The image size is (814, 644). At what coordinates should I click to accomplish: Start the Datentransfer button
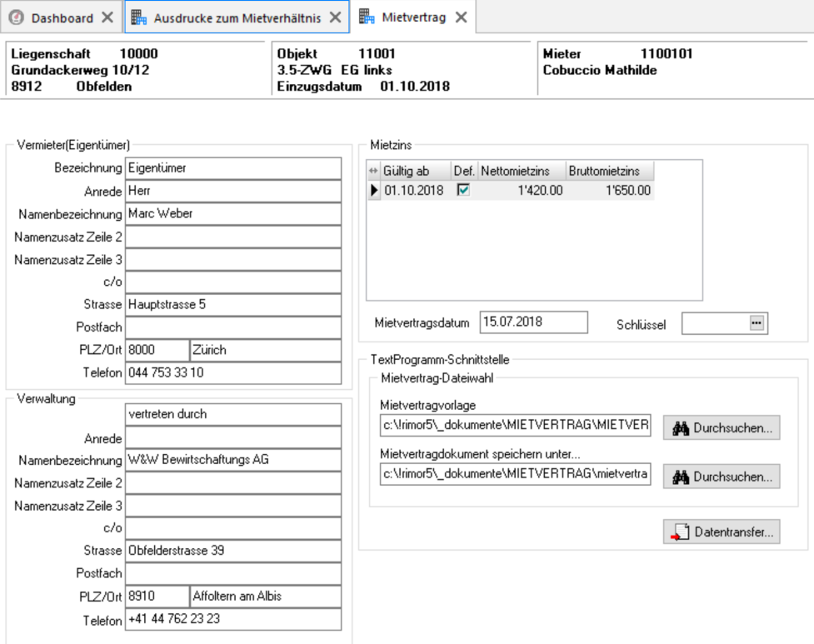coord(721,532)
